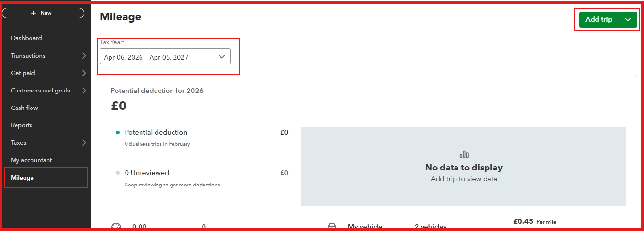Screen dimensions: 644x231
Task: Open My accountant page
Action: (31, 160)
